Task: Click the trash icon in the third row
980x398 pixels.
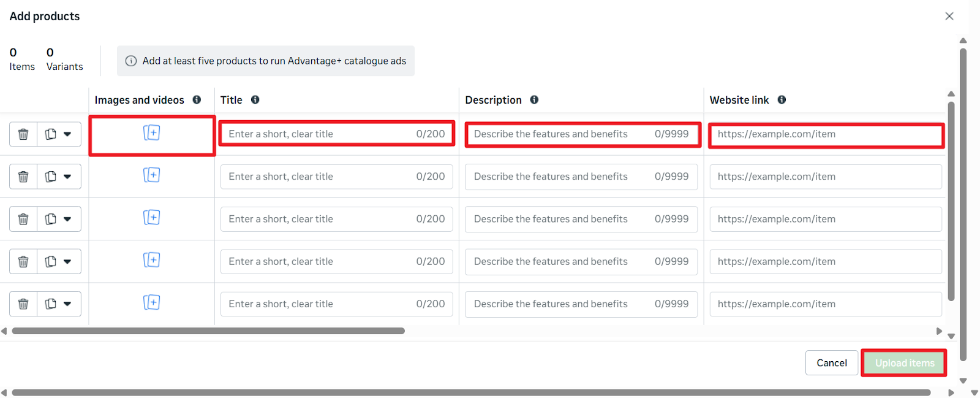Action: pyautogui.click(x=23, y=219)
